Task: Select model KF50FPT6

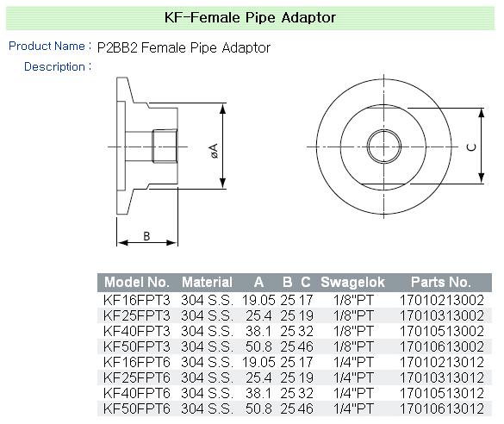Action: click(x=137, y=408)
